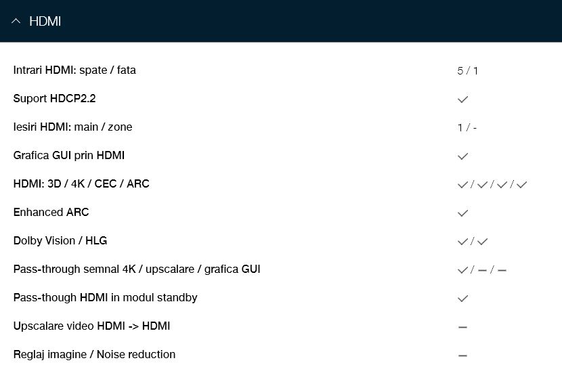Click first checkmark in 3D/4K/CEC/ARC row

(462, 185)
